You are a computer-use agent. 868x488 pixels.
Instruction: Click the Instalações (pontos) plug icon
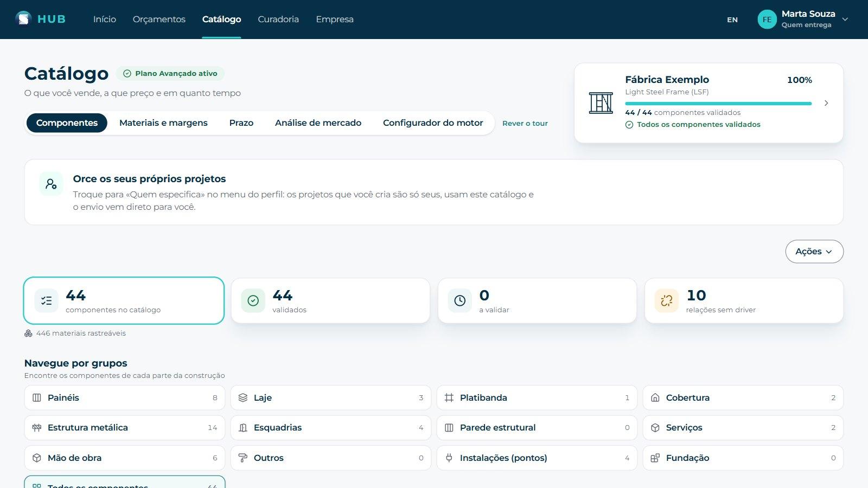tap(449, 458)
